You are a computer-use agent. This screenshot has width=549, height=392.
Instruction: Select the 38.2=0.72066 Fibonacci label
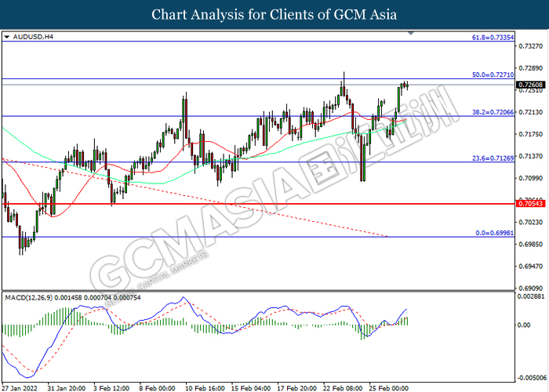coord(493,112)
